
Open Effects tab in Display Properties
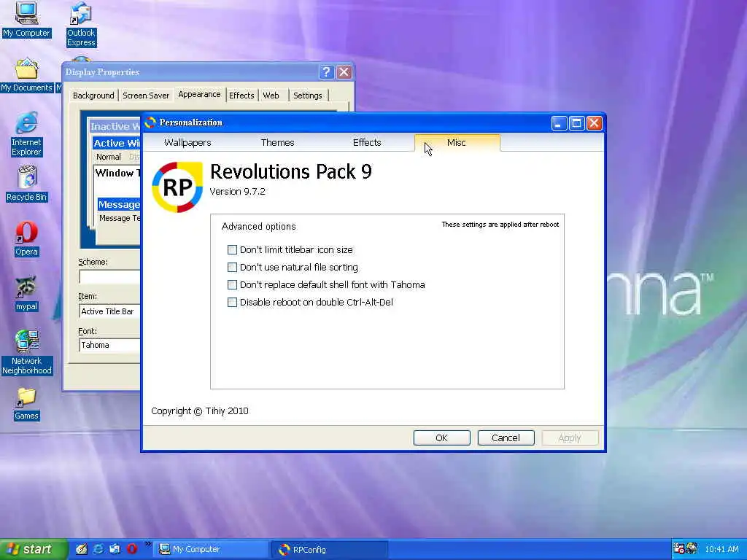pyautogui.click(x=241, y=96)
